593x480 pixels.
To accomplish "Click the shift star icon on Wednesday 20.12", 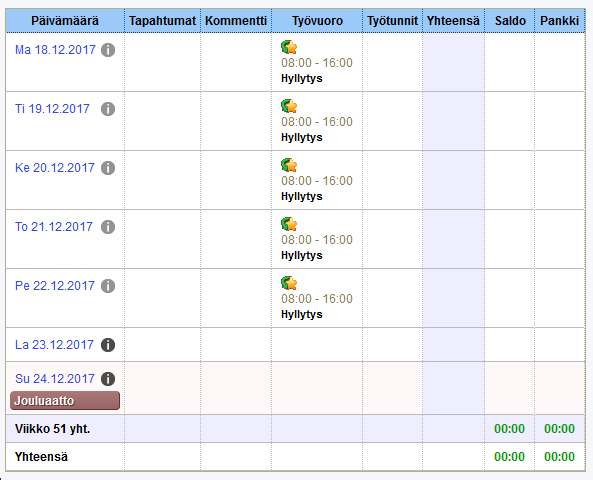I will point(289,165).
